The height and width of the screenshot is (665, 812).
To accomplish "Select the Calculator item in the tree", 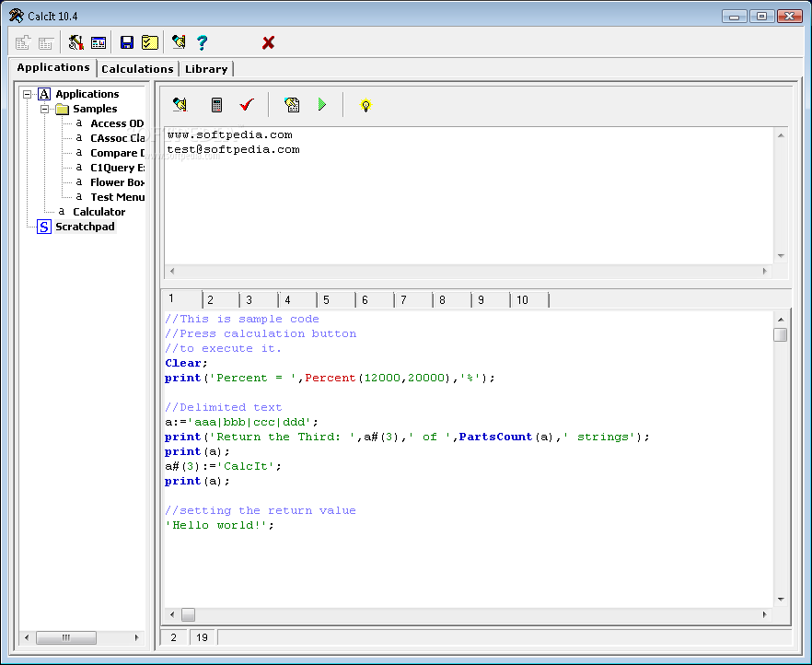I will (x=99, y=212).
